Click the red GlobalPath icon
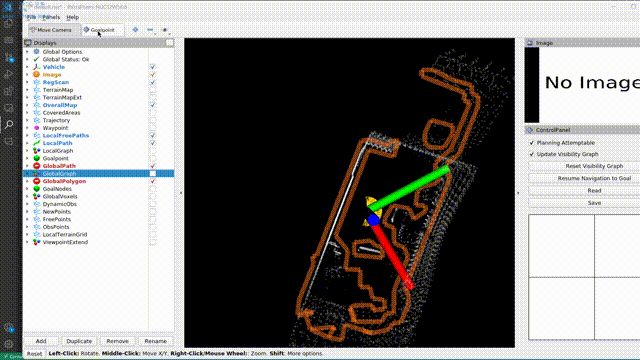 (36, 166)
